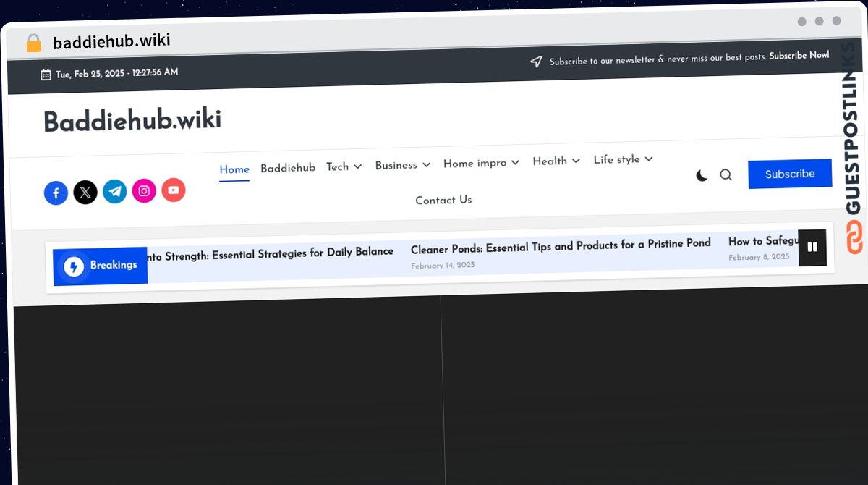Open the How to Safegu headline
This screenshot has width=868, height=485.
pyautogui.click(x=763, y=242)
